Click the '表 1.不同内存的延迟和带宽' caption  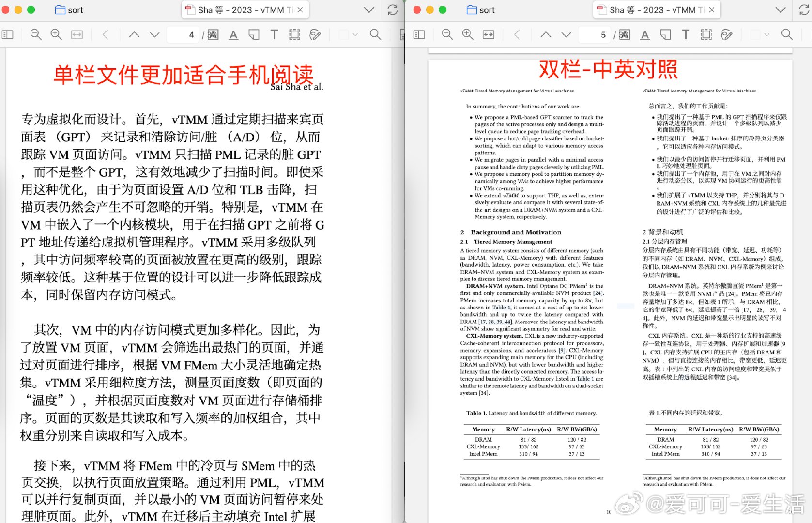686,413
